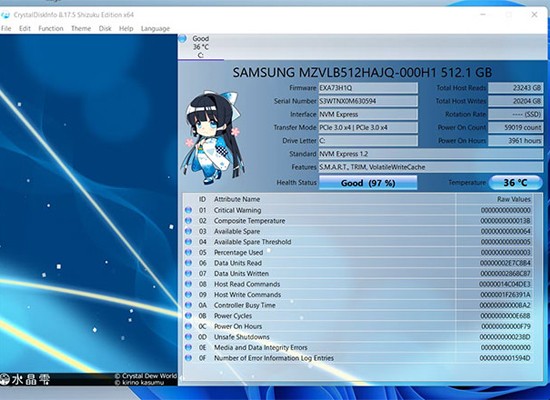The height and width of the screenshot is (400, 550).
Task: Click raw value 00000000E688 of Power Cycles
Action: [505, 315]
